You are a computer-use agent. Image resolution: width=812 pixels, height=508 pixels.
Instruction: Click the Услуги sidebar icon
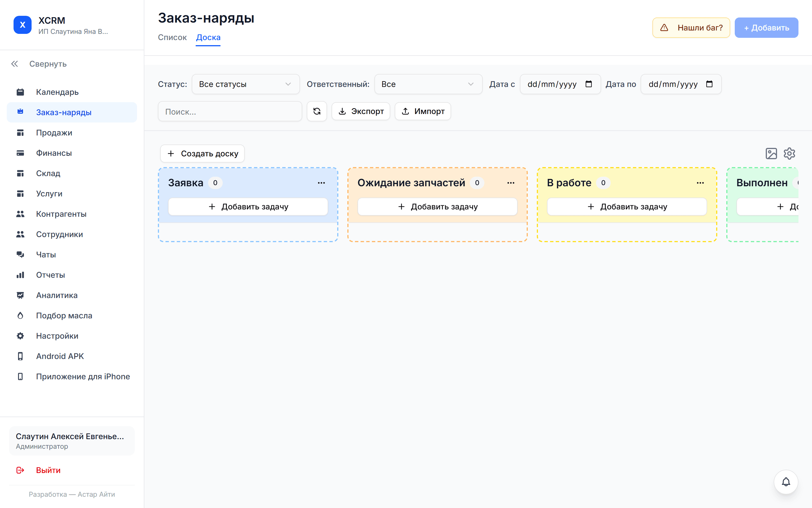[20, 194]
